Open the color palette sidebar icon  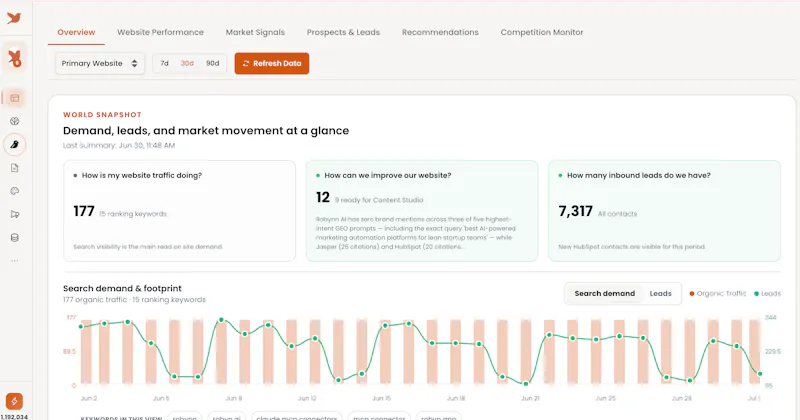point(15,191)
